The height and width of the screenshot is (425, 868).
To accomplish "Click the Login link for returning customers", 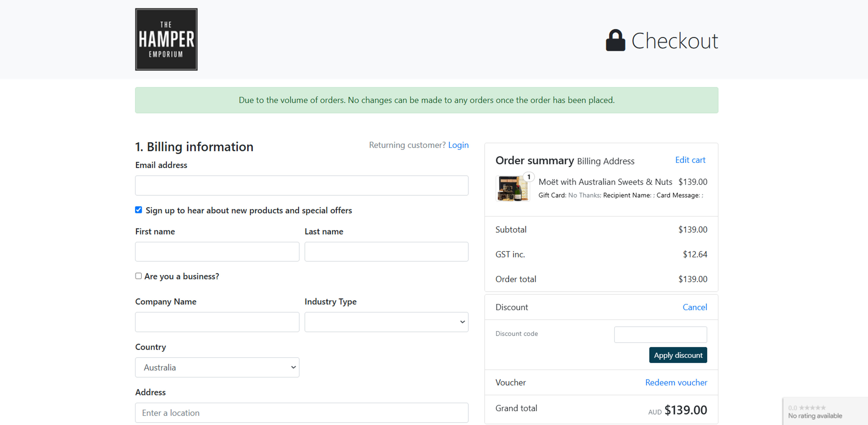I will coord(458,145).
